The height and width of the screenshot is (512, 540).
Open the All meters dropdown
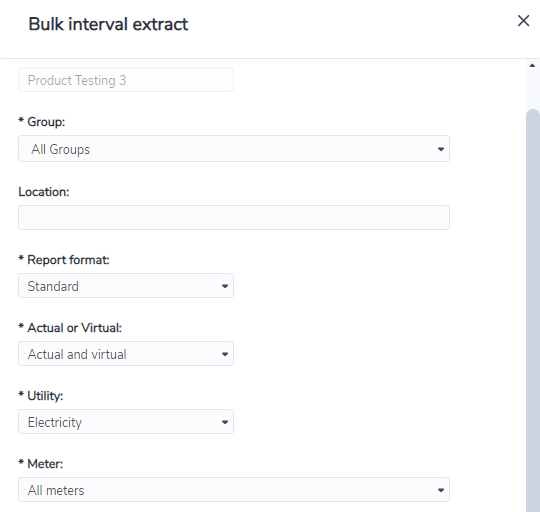point(234,490)
